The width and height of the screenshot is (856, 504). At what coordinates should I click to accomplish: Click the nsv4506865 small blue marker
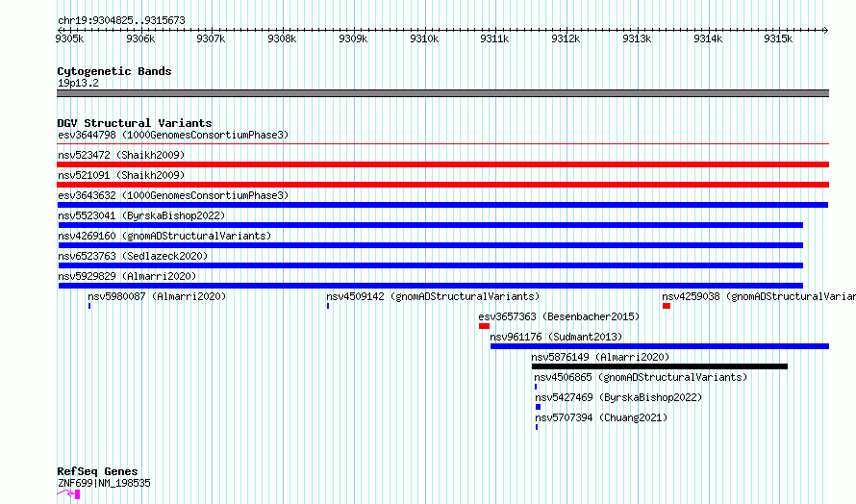(536, 387)
